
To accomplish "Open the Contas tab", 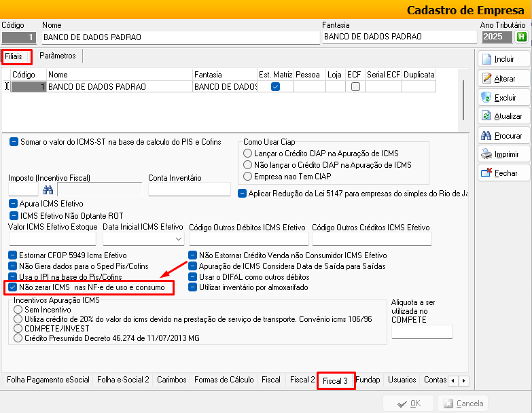I will [435, 380].
